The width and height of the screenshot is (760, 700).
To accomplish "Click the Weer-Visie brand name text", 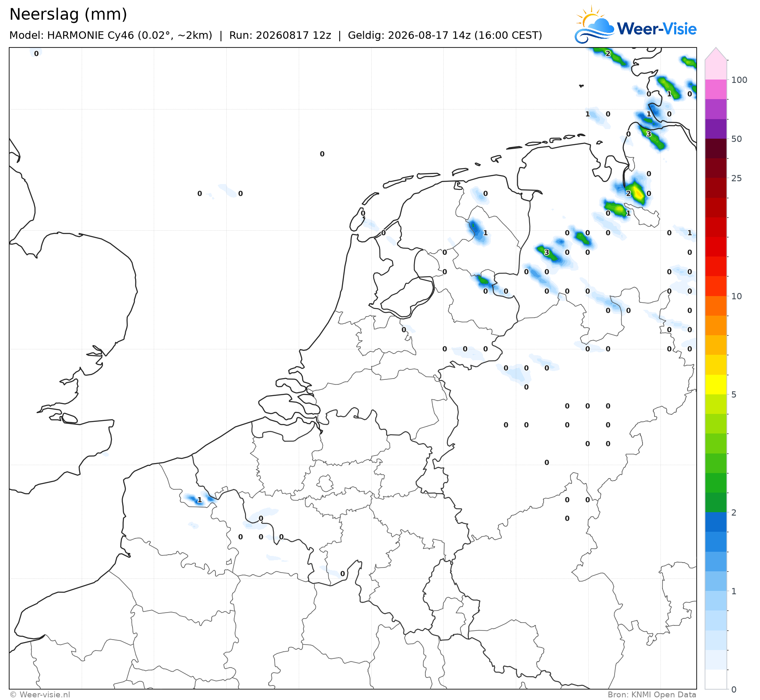I will (657, 29).
